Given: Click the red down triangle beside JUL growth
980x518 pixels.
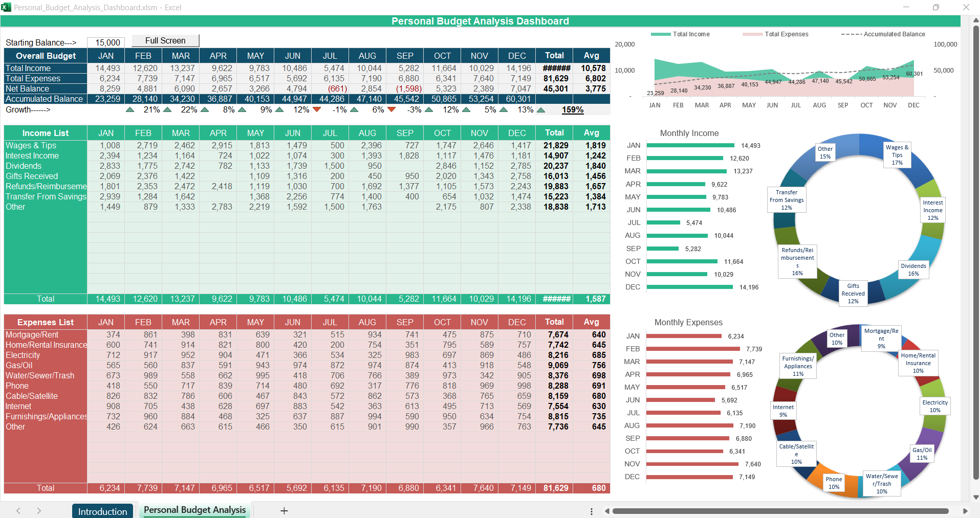Looking at the screenshot, I should click(x=317, y=109).
